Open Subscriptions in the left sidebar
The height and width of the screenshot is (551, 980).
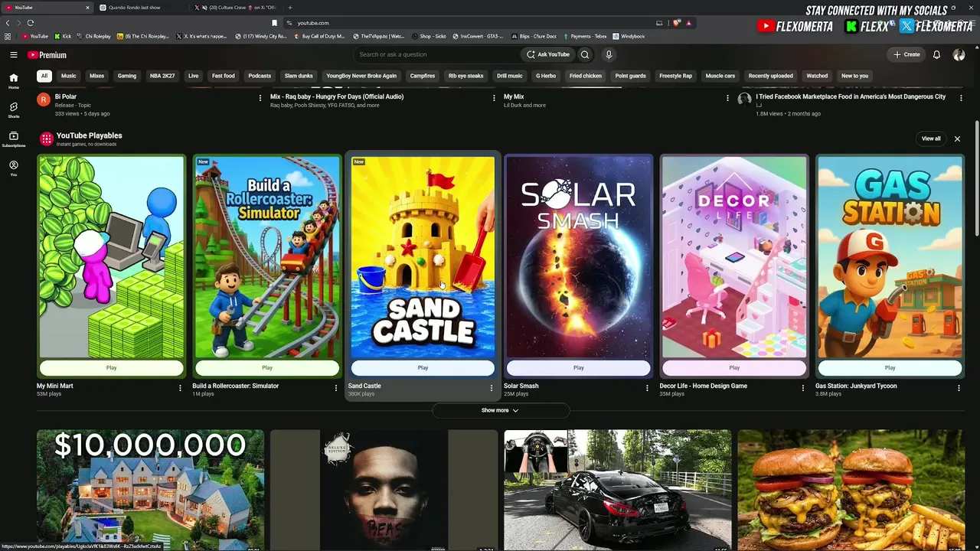pos(13,139)
